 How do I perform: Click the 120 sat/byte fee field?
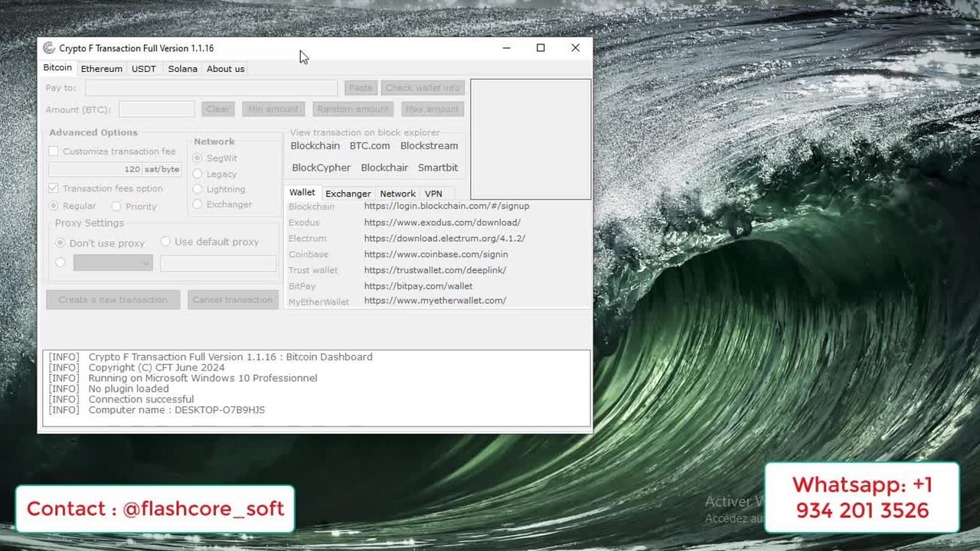(x=116, y=169)
